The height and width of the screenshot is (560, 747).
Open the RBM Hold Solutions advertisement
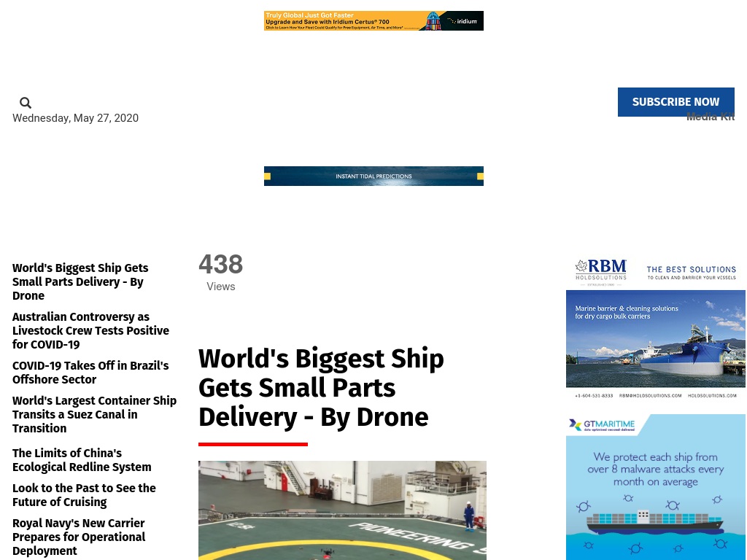coord(656,329)
